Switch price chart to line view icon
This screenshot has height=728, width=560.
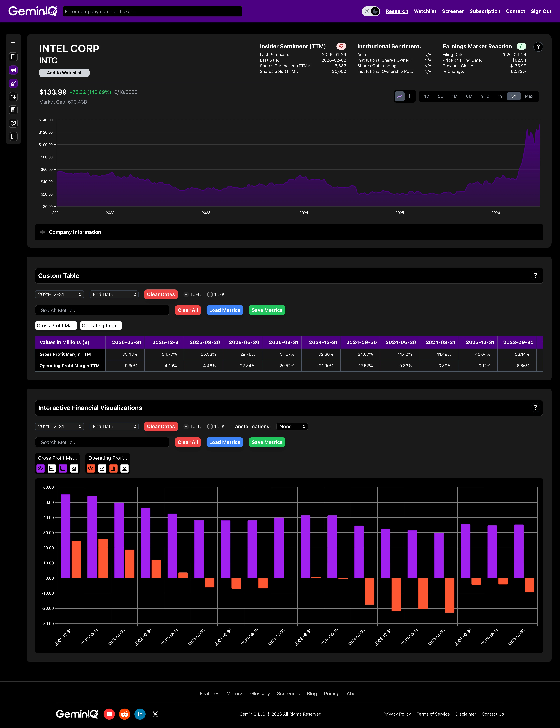pos(400,96)
